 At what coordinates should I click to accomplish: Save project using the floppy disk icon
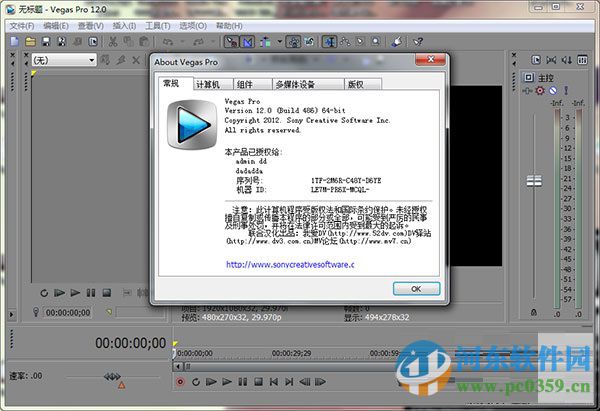[46, 41]
